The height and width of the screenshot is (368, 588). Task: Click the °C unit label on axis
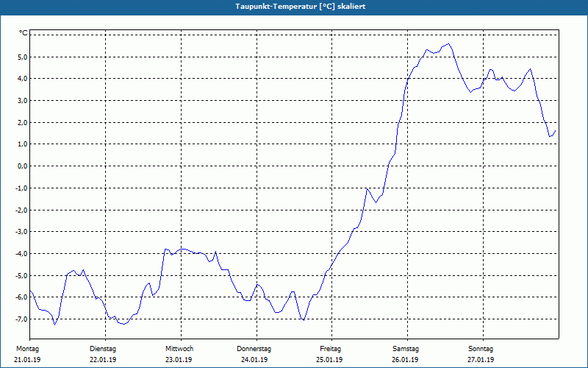(24, 33)
